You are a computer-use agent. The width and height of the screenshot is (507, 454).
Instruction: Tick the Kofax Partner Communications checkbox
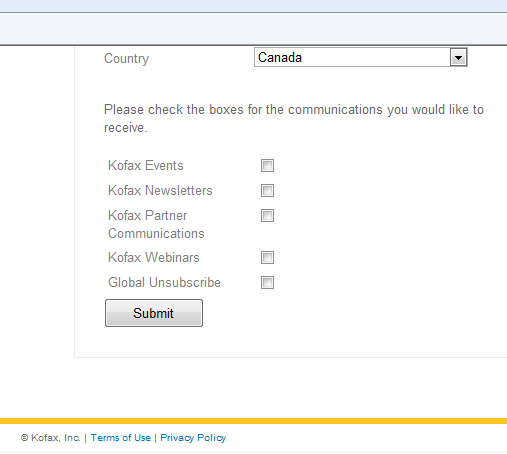tap(267, 216)
